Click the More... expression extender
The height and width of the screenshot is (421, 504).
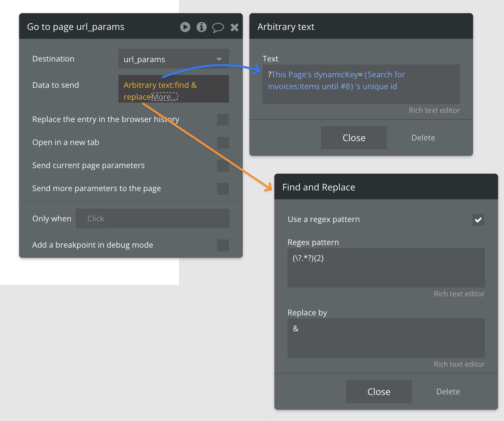click(x=164, y=97)
